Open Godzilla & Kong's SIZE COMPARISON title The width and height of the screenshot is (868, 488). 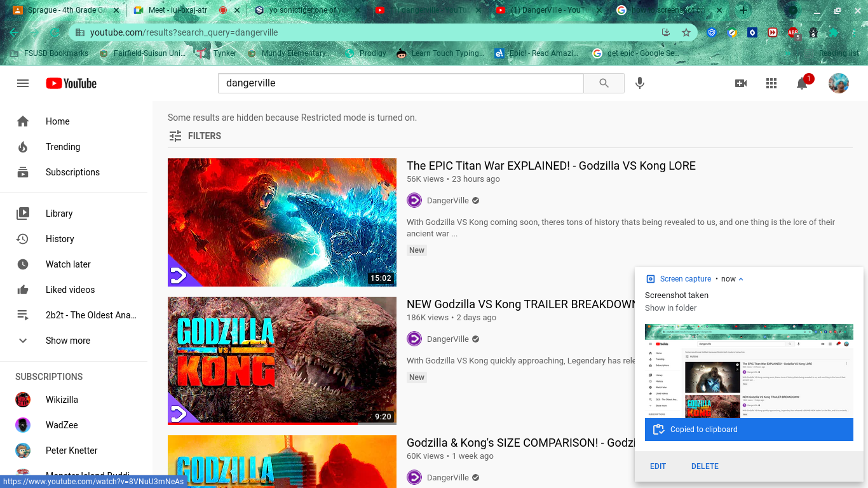coord(521,443)
